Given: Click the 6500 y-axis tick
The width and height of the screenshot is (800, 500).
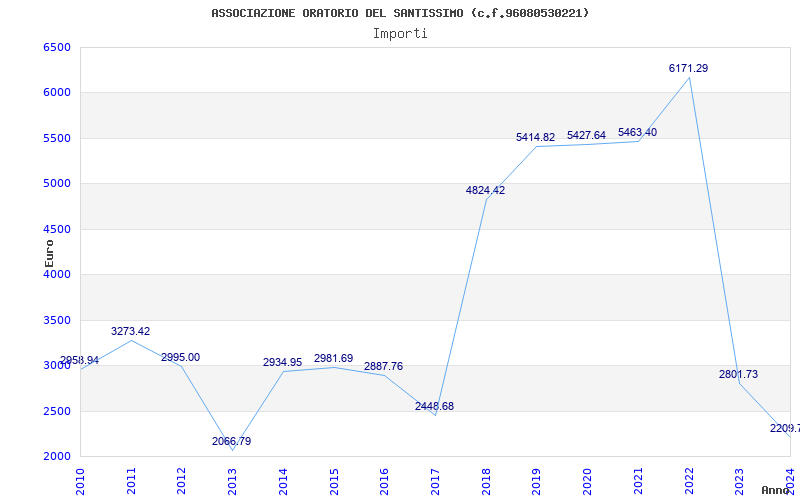Looking at the screenshot, I should coord(57,47).
